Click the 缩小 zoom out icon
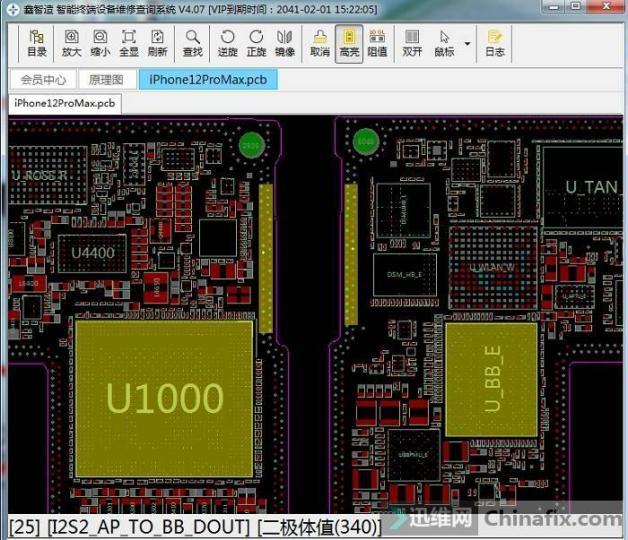Viewport: 628px width, 540px height. 101,43
